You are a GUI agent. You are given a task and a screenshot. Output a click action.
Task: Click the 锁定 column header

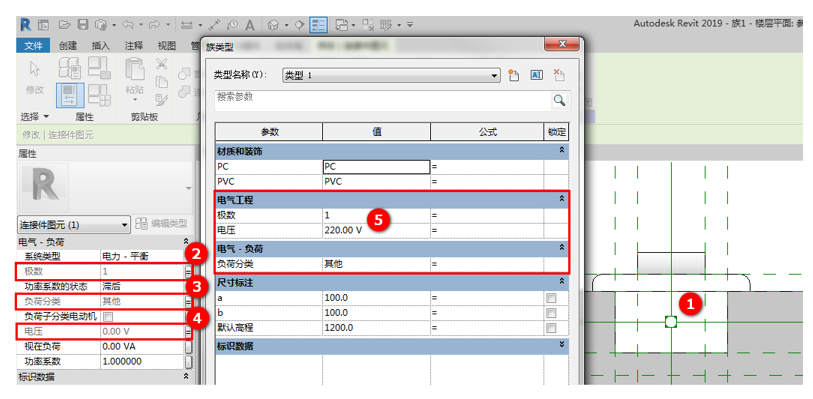(x=556, y=132)
